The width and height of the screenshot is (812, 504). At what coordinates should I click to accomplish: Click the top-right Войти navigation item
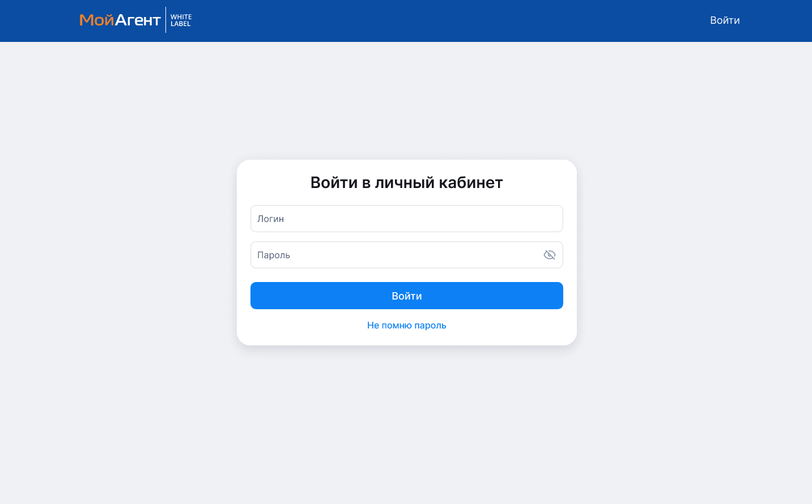click(725, 20)
